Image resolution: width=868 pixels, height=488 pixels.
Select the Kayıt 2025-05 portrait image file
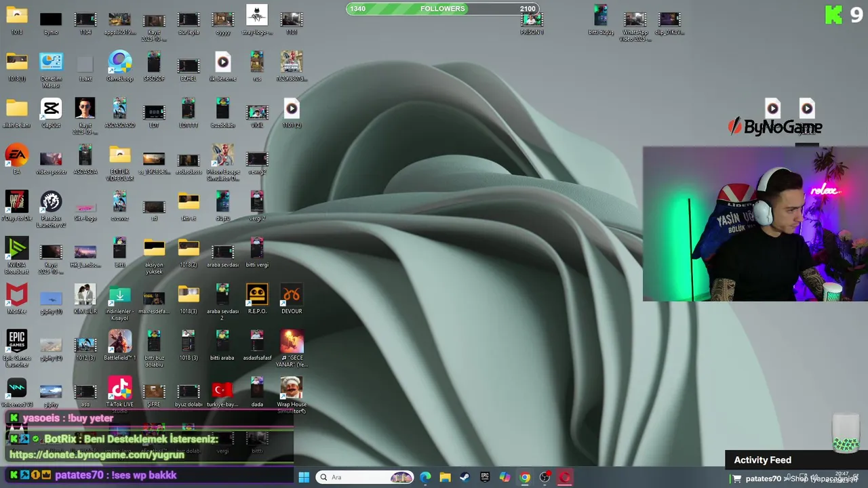click(85, 116)
